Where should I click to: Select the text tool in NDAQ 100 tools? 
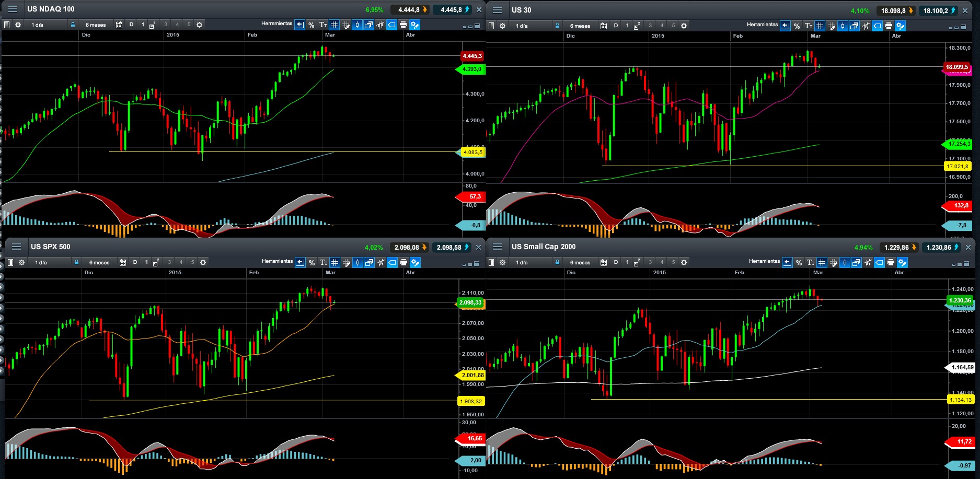pos(323,25)
